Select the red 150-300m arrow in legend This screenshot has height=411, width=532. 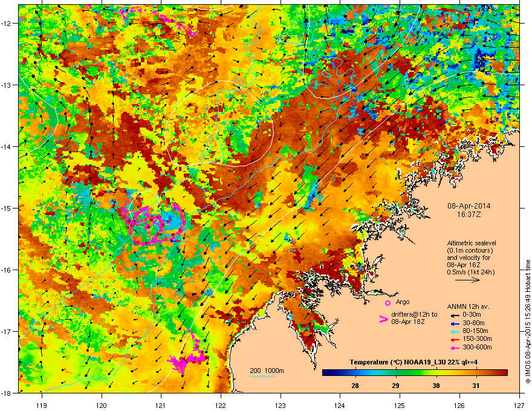pyautogui.click(x=455, y=340)
